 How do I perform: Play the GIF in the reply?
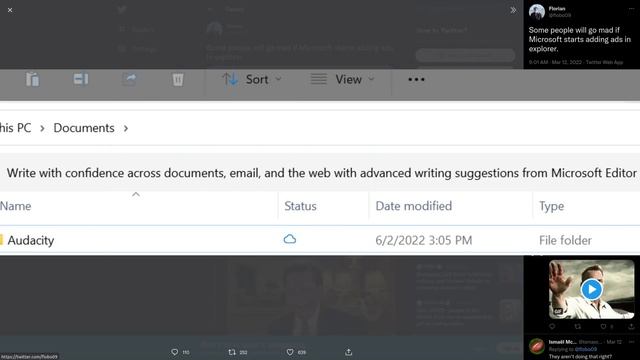(x=591, y=289)
